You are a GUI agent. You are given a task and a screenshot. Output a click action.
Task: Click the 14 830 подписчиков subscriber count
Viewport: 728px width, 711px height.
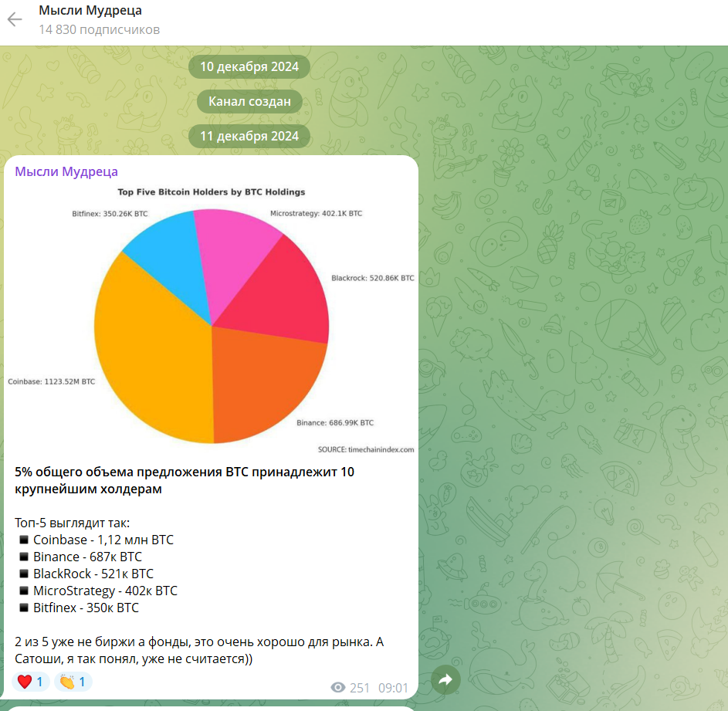coord(100,30)
